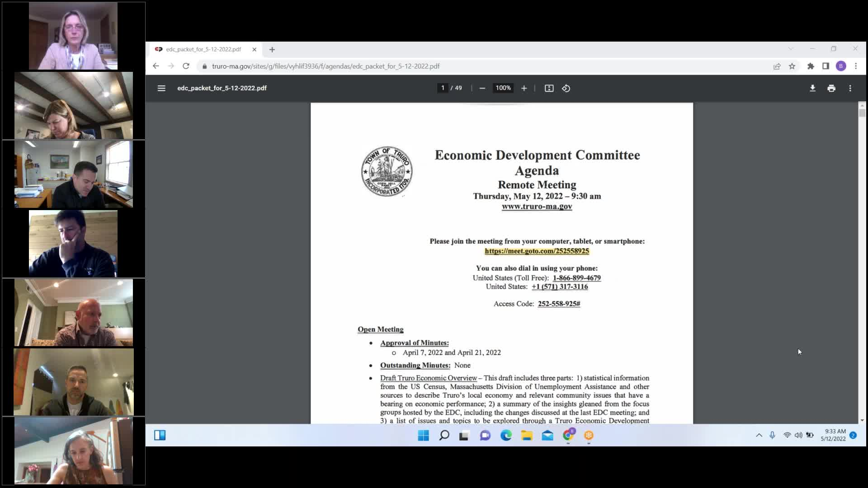The image size is (868, 488).
Task: Expand hidden icons in the system tray
Action: (759, 435)
